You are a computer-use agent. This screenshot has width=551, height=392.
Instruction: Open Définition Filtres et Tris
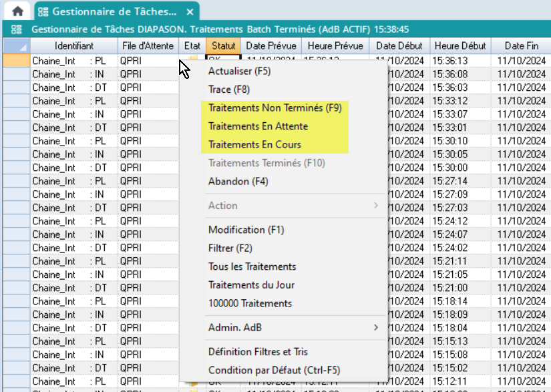258,352
